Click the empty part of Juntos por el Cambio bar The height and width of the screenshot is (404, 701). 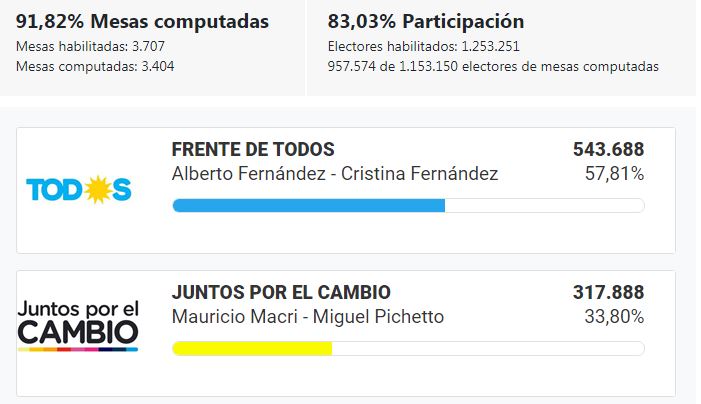[488, 349]
